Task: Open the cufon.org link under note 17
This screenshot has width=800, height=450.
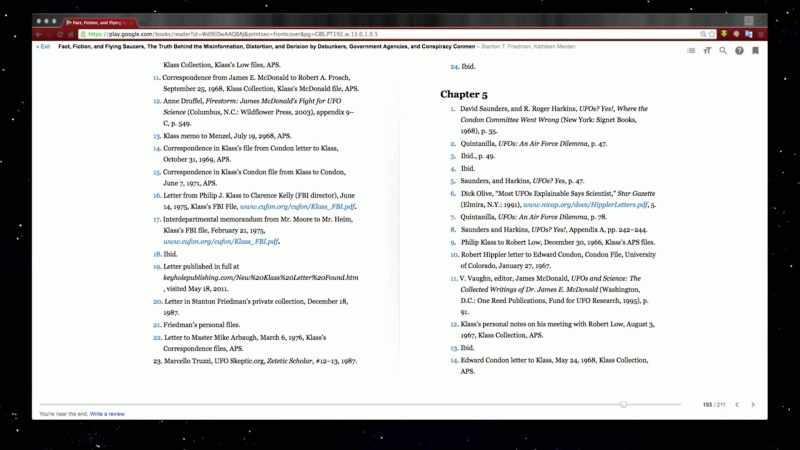Action: [x=221, y=241]
